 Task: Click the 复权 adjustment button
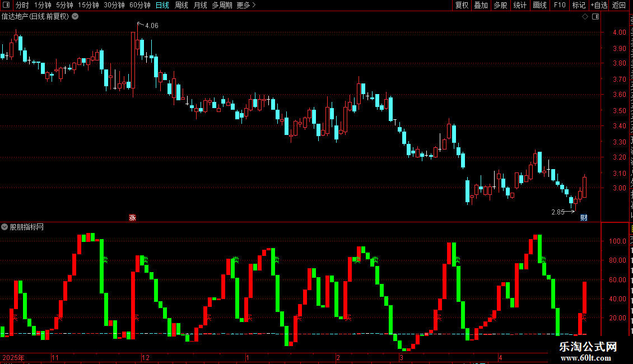[x=462, y=5]
